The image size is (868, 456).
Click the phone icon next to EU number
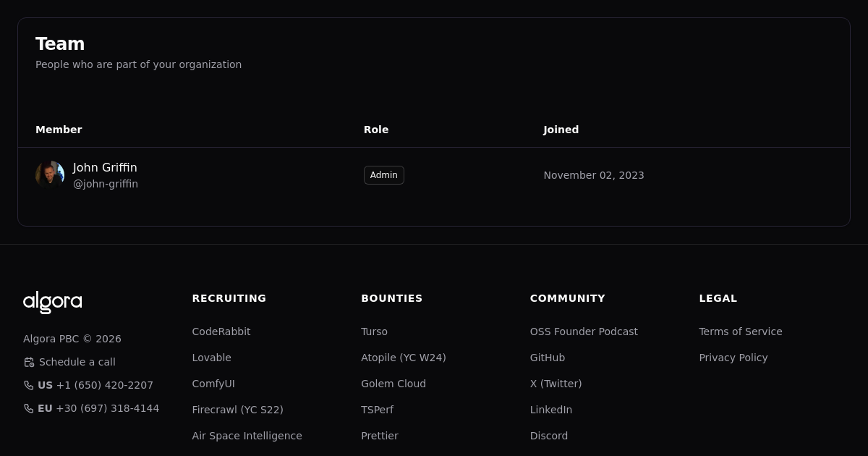(29, 408)
